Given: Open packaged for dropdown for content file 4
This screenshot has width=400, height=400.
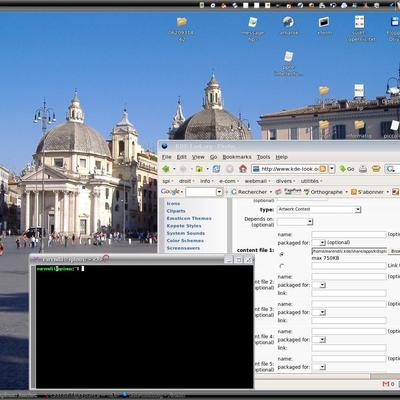Looking at the screenshot, I should [x=319, y=340].
